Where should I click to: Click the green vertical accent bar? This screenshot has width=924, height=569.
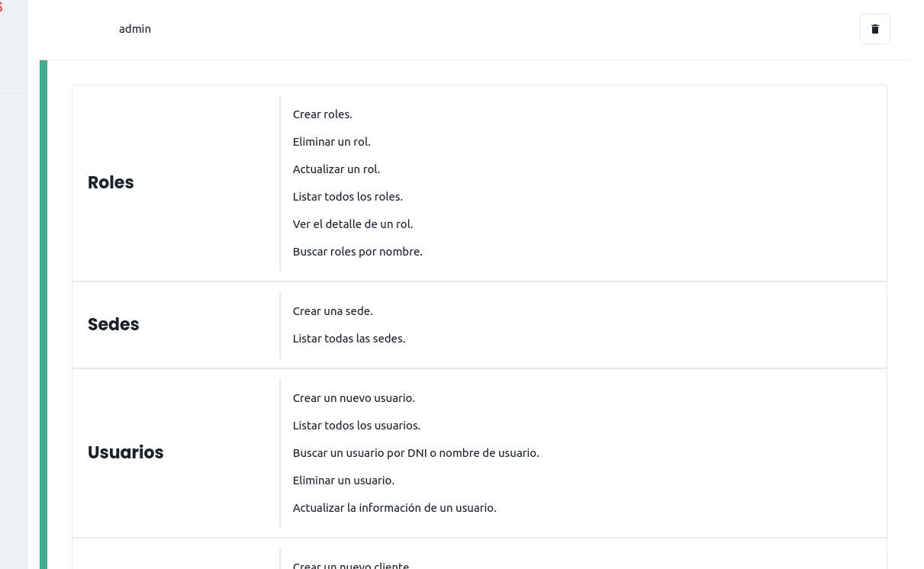coord(43,305)
